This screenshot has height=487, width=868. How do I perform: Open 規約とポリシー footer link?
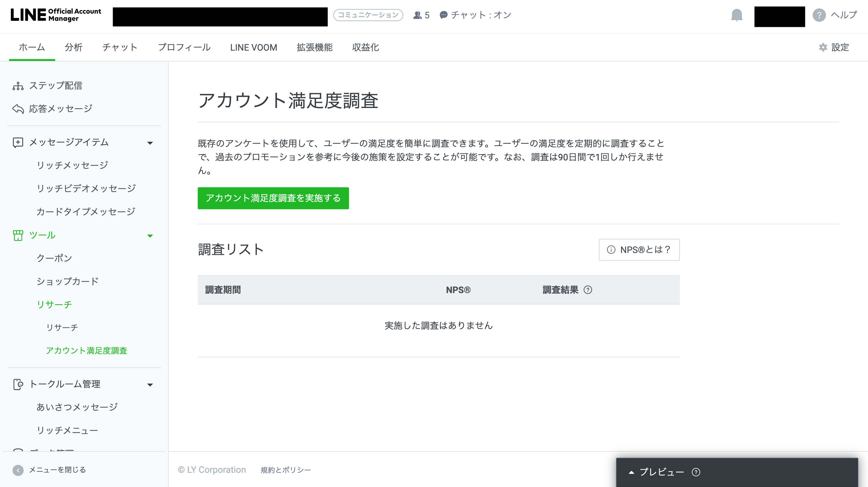click(285, 470)
